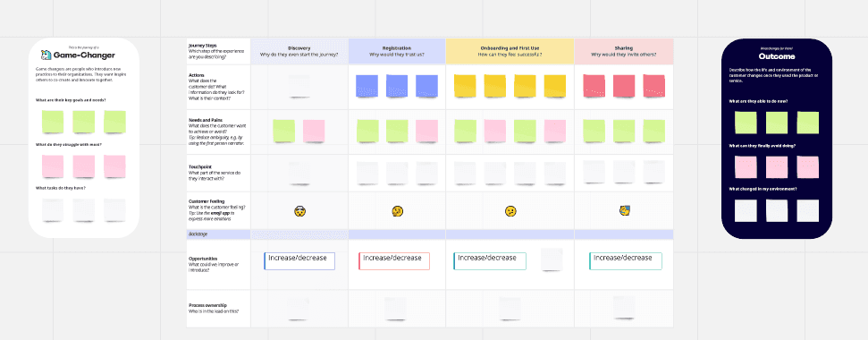Select the white sticky note in Discovery Actions
The image size is (868, 340).
[x=299, y=87]
